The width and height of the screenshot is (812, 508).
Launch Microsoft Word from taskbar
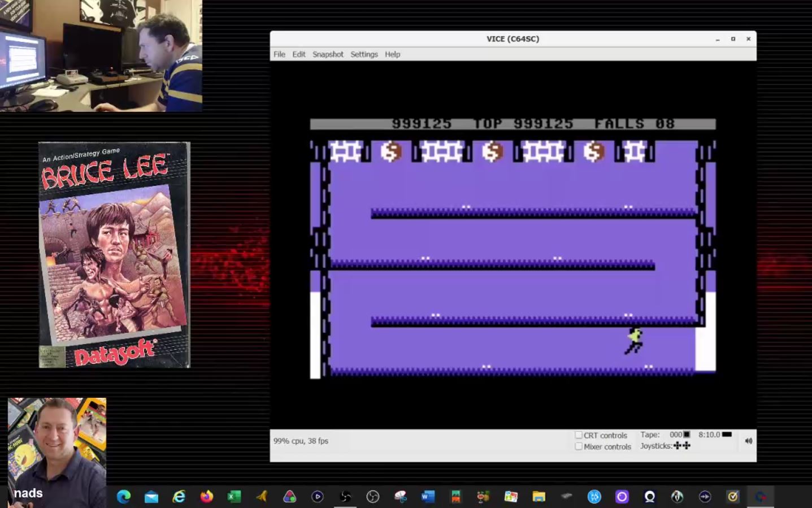click(428, 497)
